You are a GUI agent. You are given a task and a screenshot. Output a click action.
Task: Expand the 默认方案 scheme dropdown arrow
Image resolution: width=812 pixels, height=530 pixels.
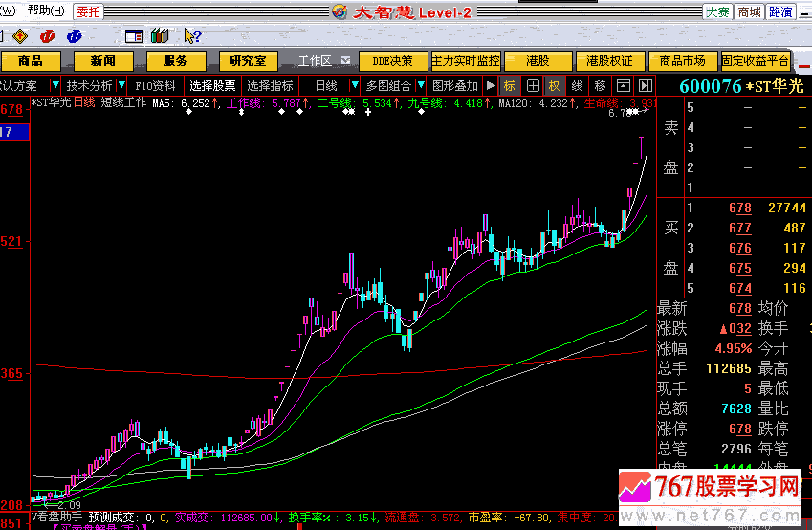click(x=55, y=85)
